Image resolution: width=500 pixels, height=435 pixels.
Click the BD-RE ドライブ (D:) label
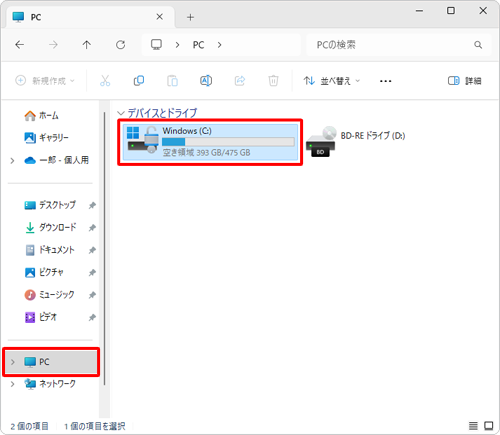click(x=373, y=136)
